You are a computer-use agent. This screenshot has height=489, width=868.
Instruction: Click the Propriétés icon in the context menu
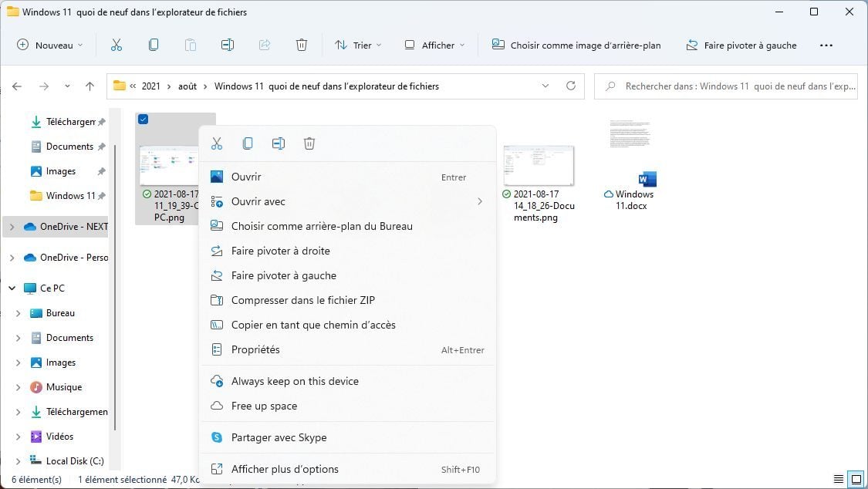click(x=217, y=349)
